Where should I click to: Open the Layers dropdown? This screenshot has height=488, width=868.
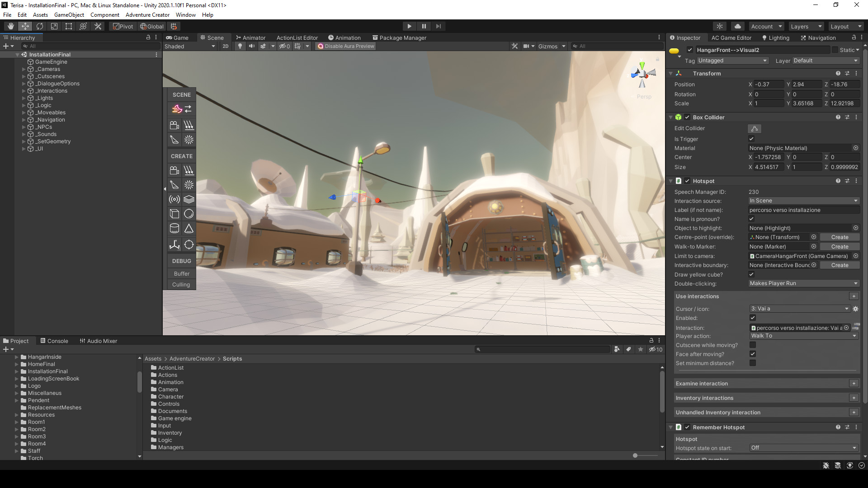click(x=806, y=26)
